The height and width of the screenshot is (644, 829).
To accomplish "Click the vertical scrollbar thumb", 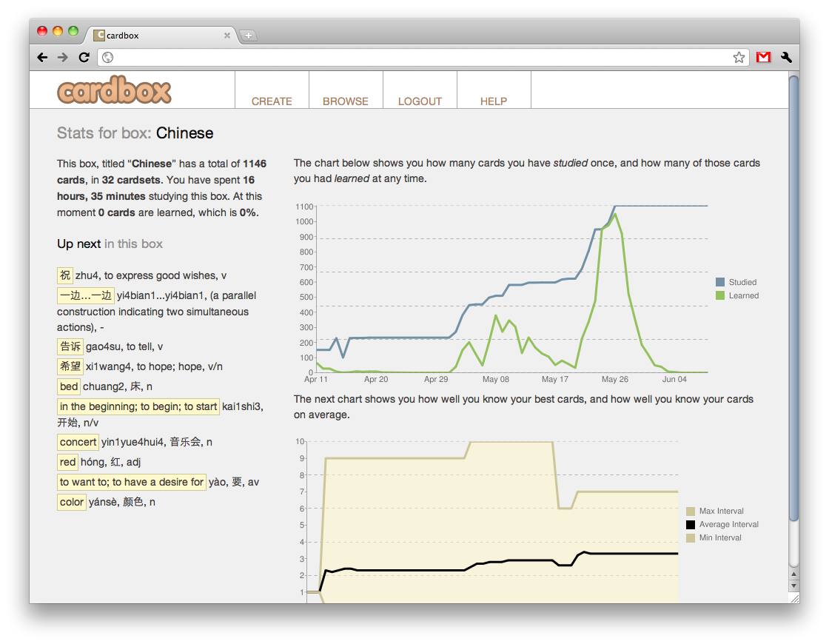I will 793,299.
